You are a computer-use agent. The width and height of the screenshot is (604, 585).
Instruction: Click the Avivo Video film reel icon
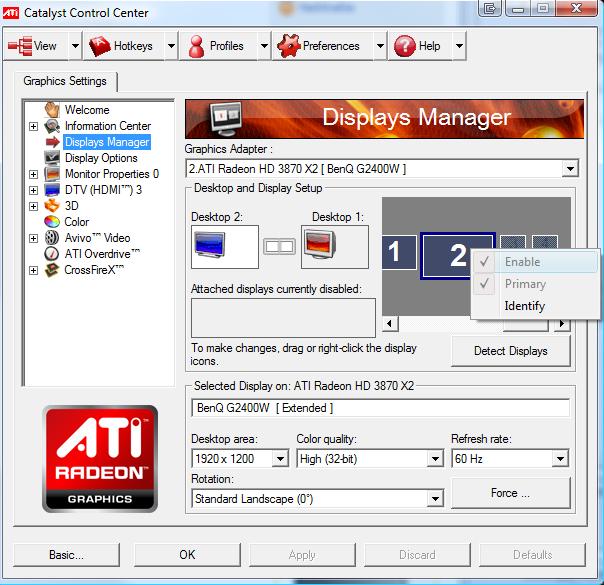click(52, 238)
